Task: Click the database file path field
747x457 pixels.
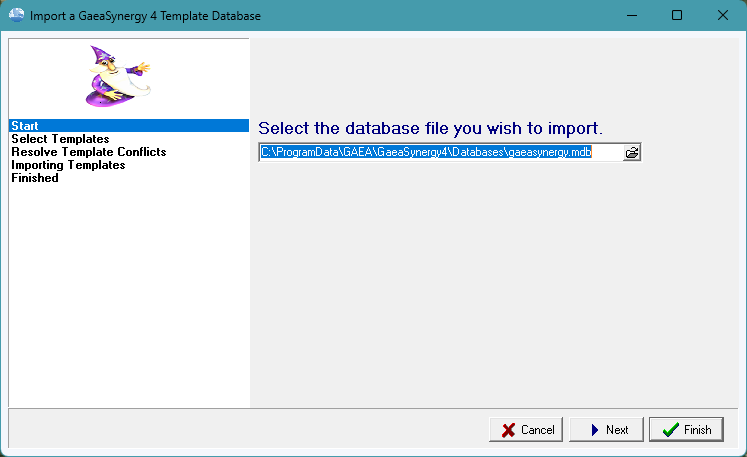Action: [x=440, y=153]
